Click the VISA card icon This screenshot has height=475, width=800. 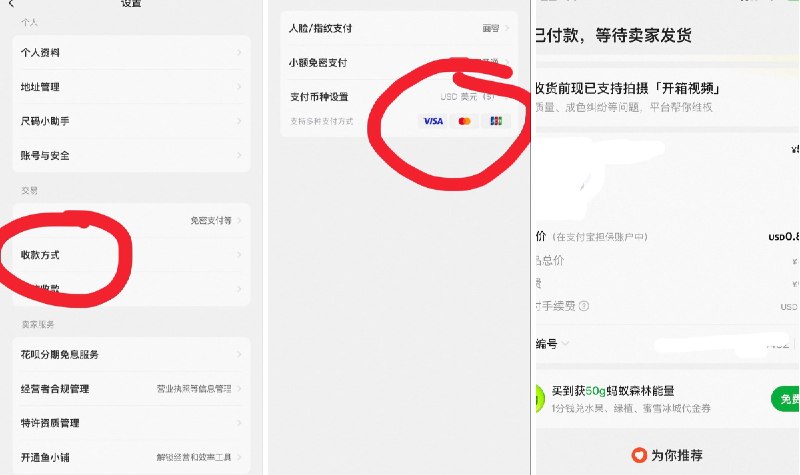pyautogui.click(x=433, y=121)
